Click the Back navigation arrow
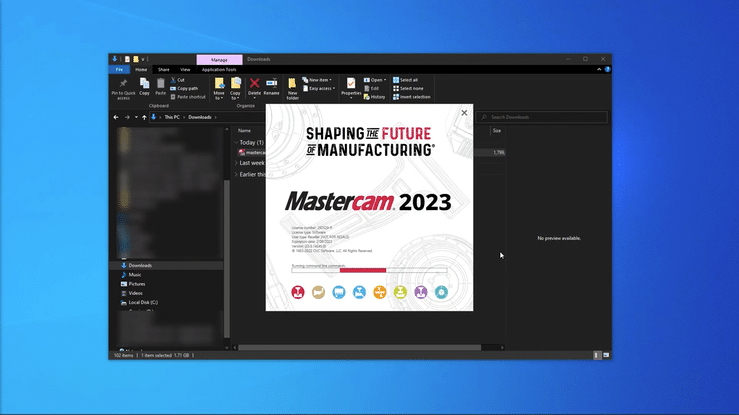Screen dimensions: 739x415 click(x=116, y=117)
